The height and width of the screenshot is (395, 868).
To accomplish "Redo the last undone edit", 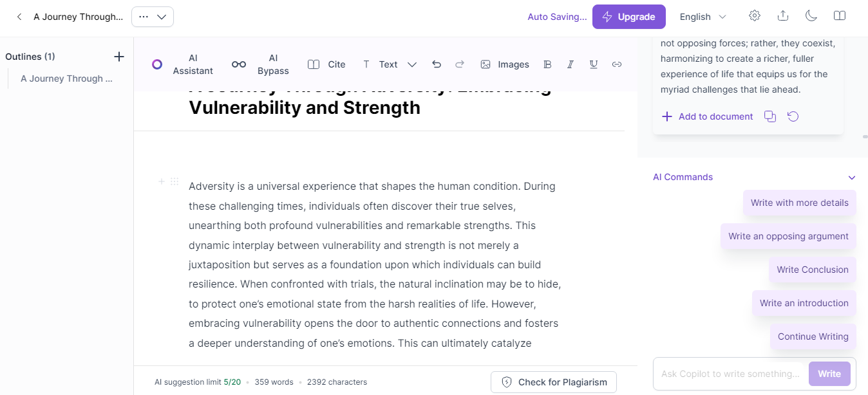I will 460,64.
